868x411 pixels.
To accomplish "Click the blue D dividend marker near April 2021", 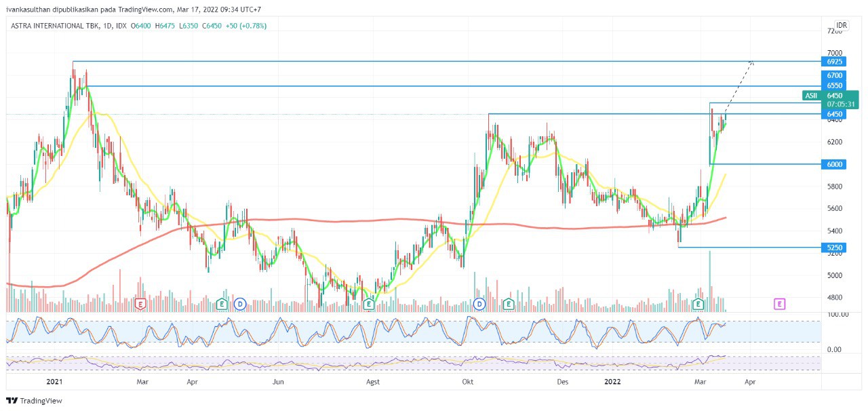I will 239,304.
